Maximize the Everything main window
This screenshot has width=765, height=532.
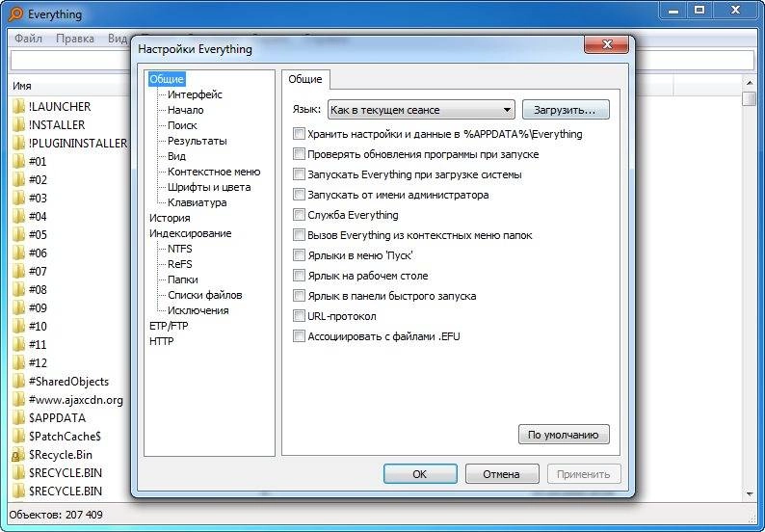coord(699,11)
